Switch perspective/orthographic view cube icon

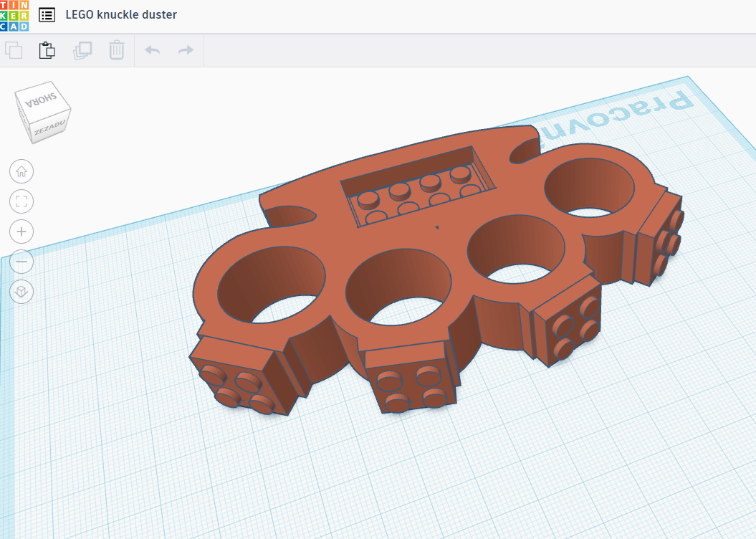21,292
